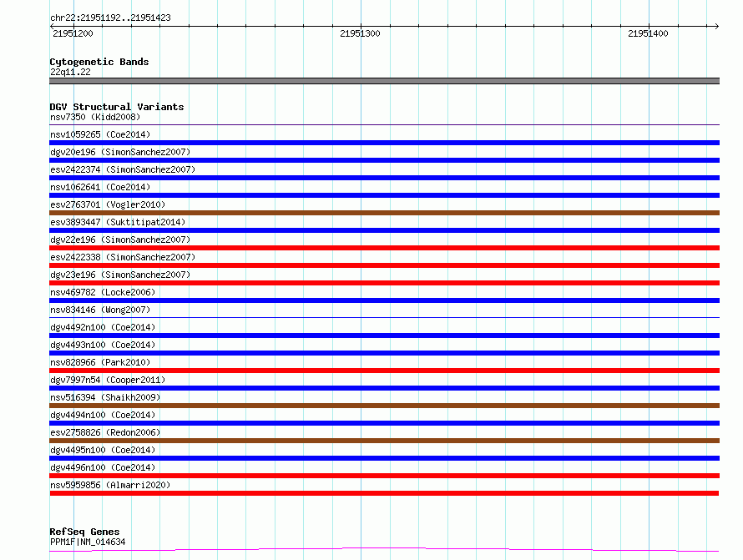
Task: Select variant esv2758826 (Redon2006) label
Action: pos(105,432)
